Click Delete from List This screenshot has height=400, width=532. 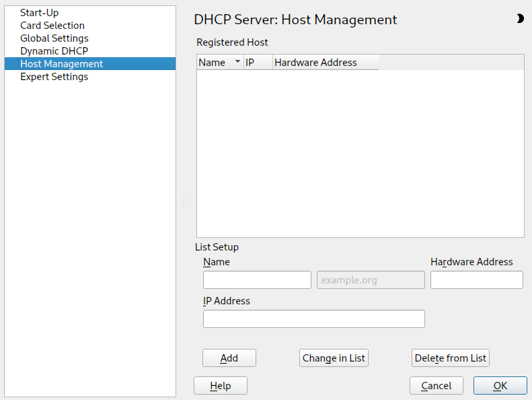coord(450,358)
